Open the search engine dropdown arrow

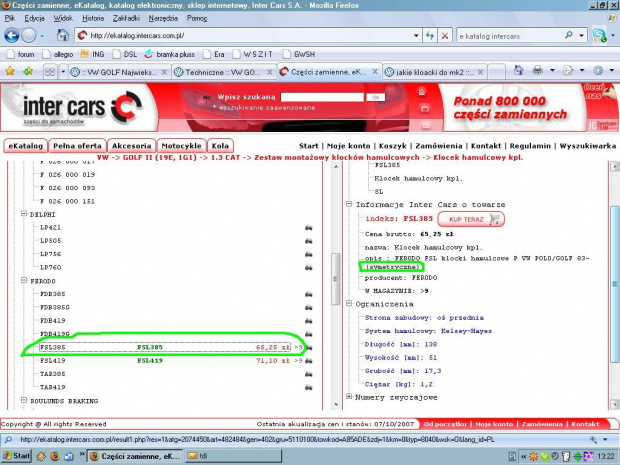tap(582, 36)
